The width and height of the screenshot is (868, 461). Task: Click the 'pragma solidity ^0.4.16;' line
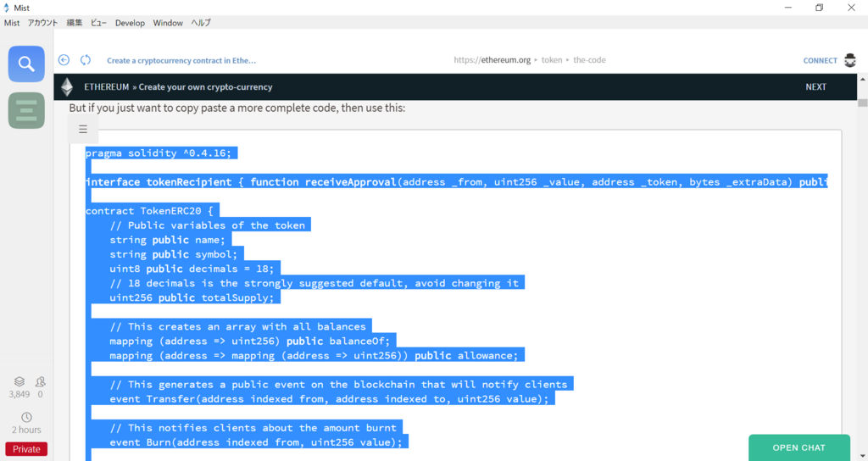pos(159,153)
